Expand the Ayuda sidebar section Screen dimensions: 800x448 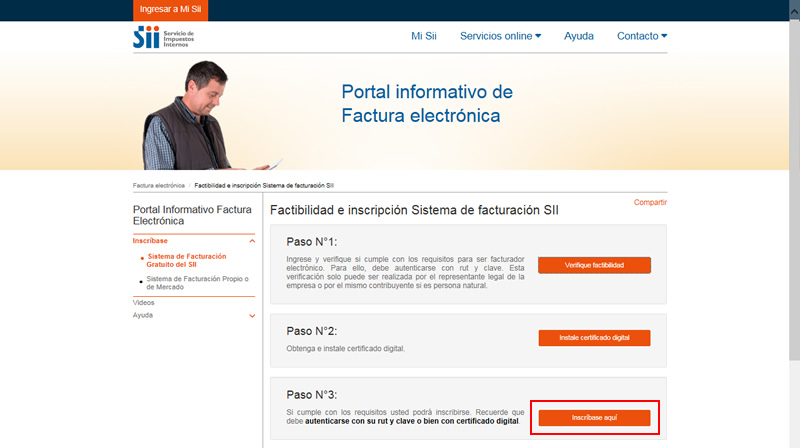pyautogui.click(x=252, y=316)
